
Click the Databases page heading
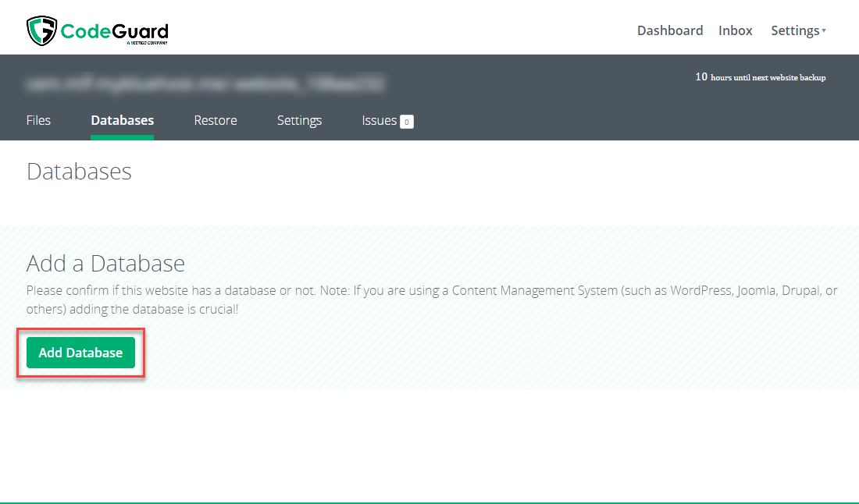click(x=79, y=172)
